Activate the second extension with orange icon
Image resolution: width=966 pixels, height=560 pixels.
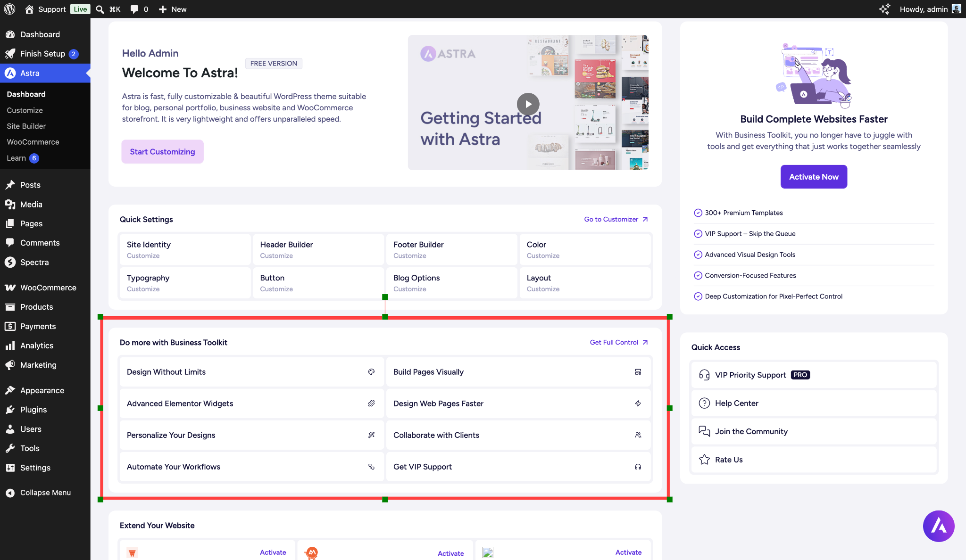click(450, 553)
